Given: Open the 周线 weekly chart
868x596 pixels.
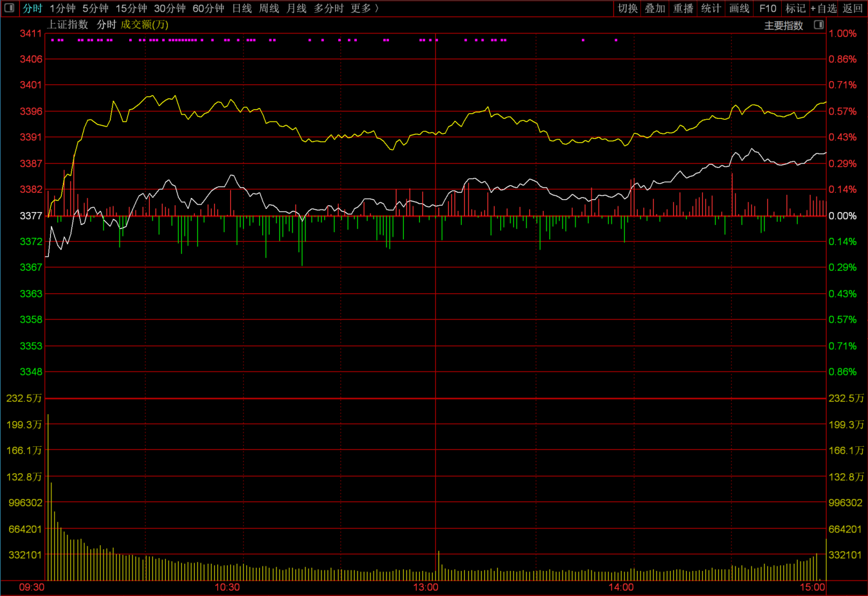Looking at the screenshot, I should point(269,8).
